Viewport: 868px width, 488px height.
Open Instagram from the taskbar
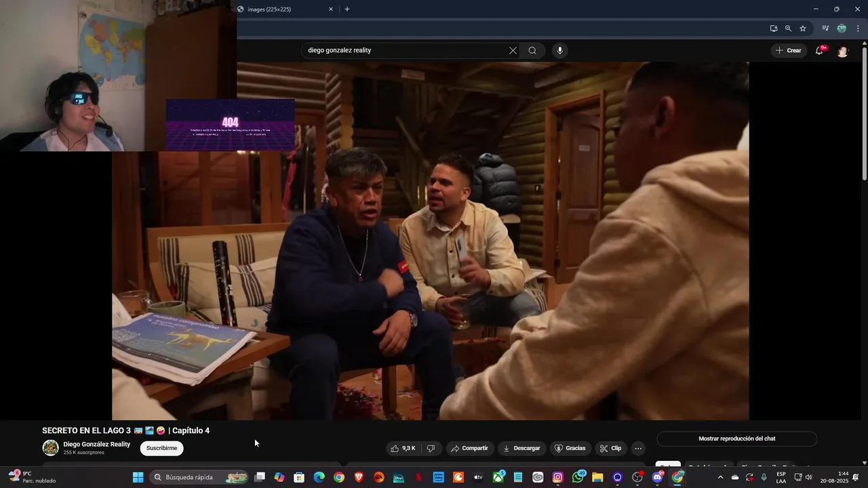tap(557, 477)
